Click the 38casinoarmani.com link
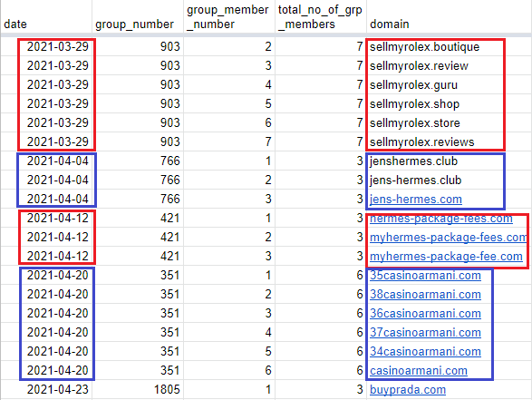The height and width of the screenshot is (400, 532). [x=425, y=295]
